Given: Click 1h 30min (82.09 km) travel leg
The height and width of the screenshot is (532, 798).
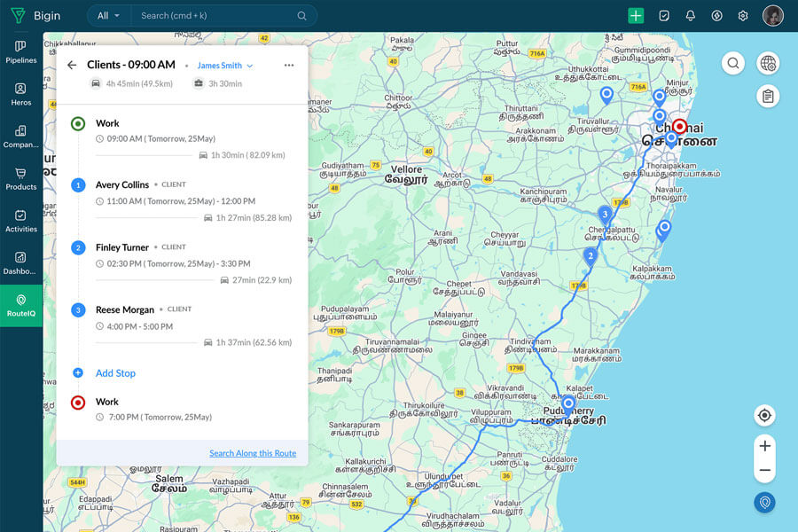Looking at the screenshot, I should [242, 155].
